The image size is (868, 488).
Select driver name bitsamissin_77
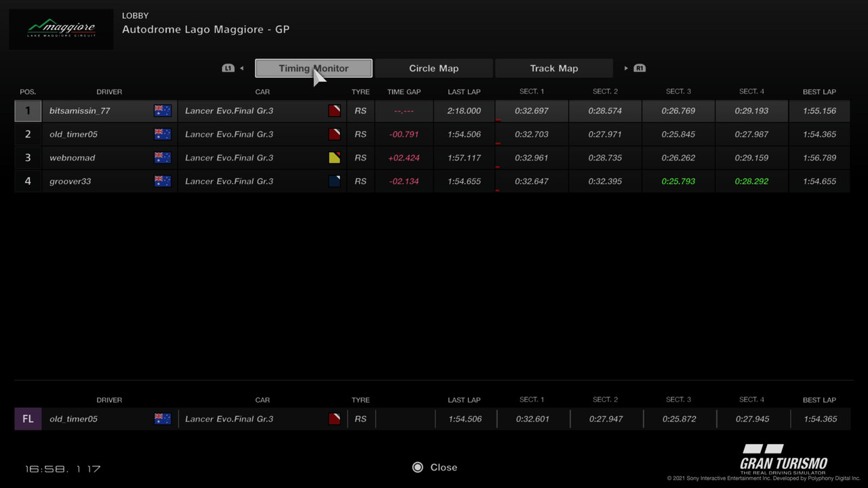point(79,110)
